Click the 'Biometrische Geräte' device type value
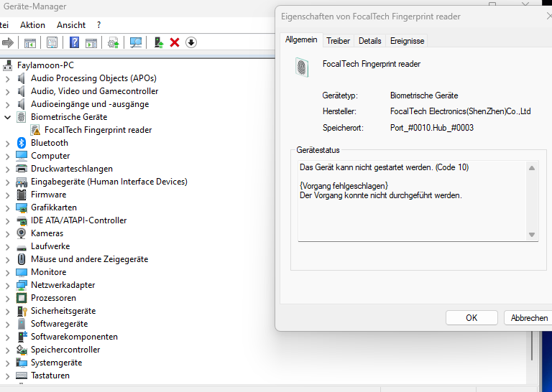This screenshot has height=392, width=552. click(x=424, y=95)
